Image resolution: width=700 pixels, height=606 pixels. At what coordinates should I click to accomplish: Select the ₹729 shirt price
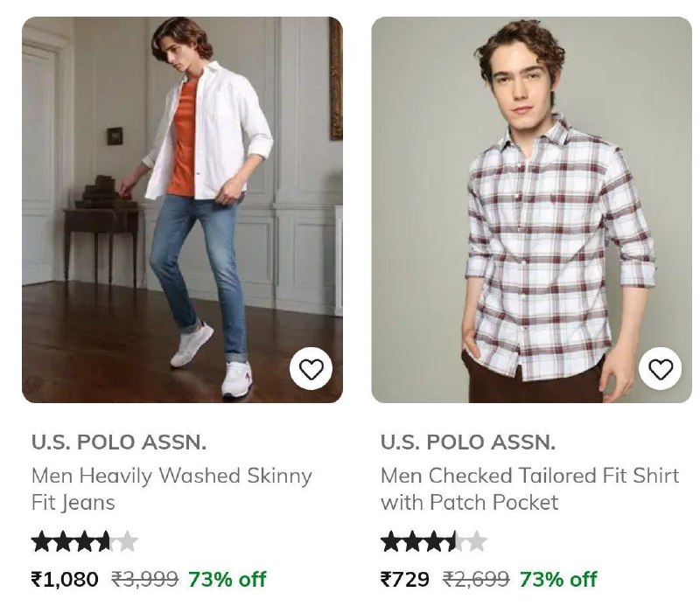(405, 579)
